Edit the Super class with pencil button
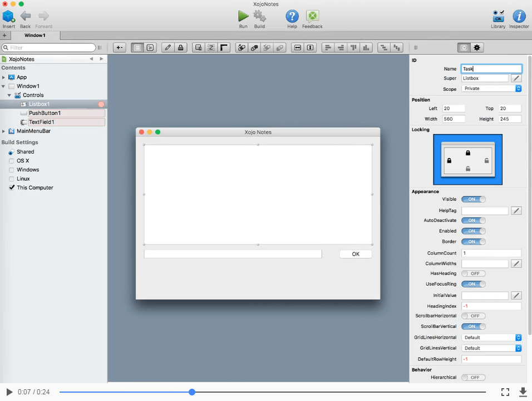 [516, 78]
